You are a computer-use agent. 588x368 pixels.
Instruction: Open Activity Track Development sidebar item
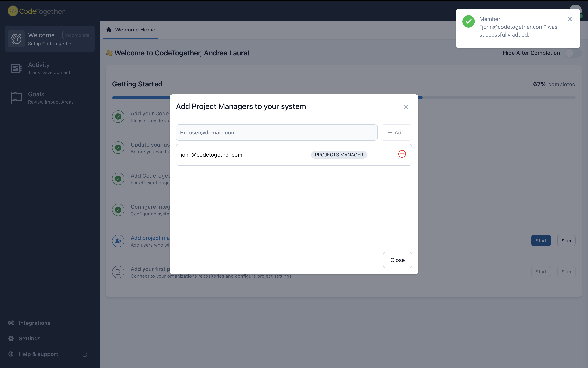pos(50,68)
